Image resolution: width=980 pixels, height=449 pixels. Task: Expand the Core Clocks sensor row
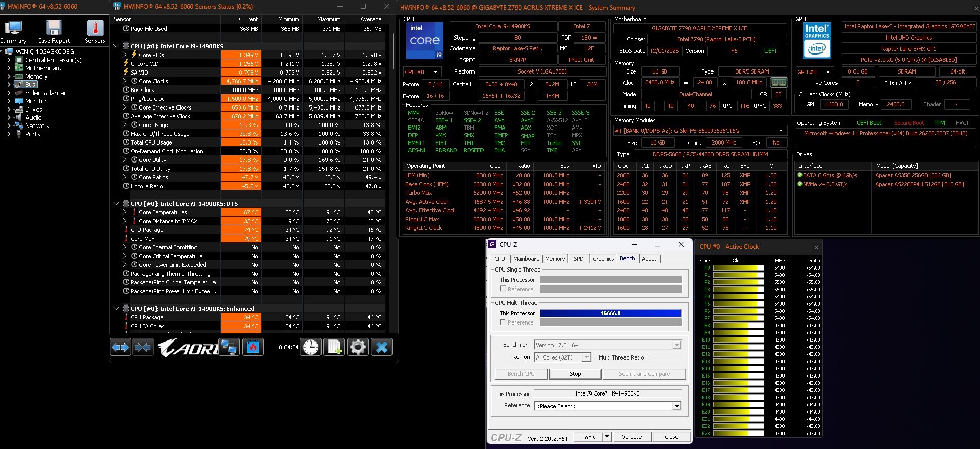point(124,81)
